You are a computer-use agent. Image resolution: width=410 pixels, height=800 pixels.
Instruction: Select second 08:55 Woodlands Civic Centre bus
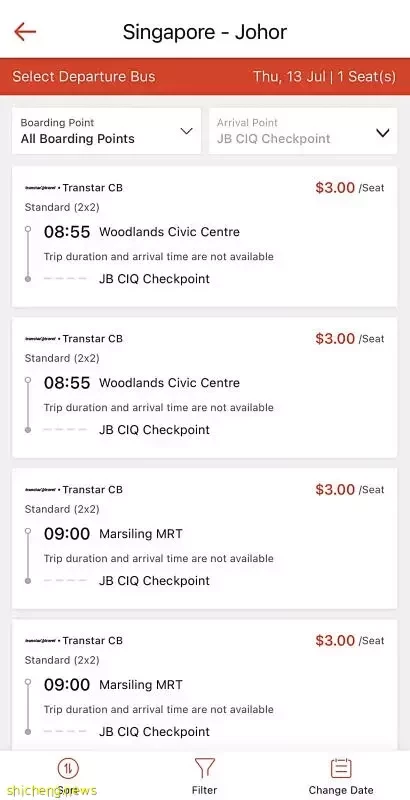coord(204,388)
